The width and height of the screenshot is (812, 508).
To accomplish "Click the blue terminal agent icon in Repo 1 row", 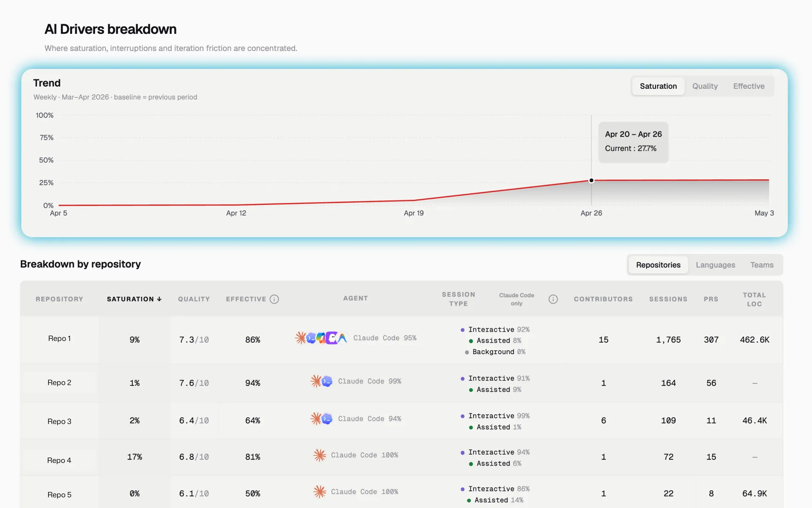I will [311, 338].
